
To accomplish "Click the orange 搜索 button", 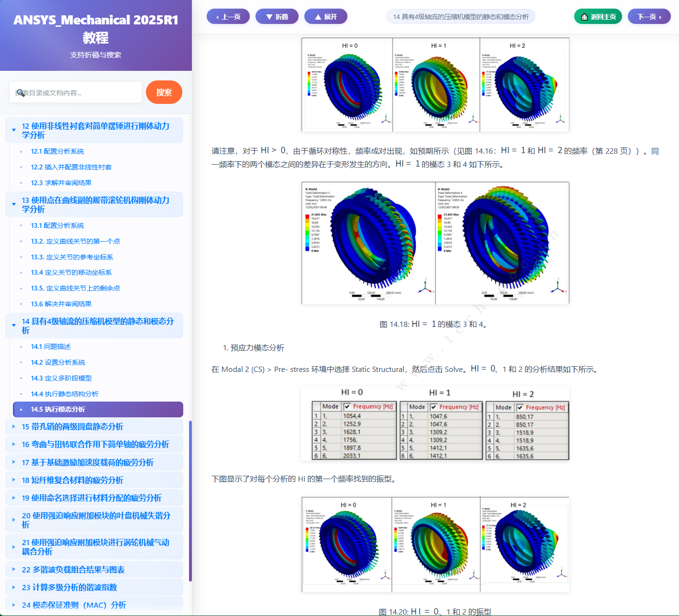I will coord(164,92).
